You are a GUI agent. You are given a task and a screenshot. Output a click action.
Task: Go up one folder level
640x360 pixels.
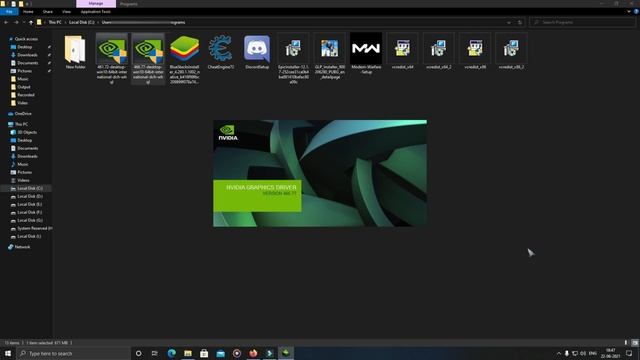[31, 22]
